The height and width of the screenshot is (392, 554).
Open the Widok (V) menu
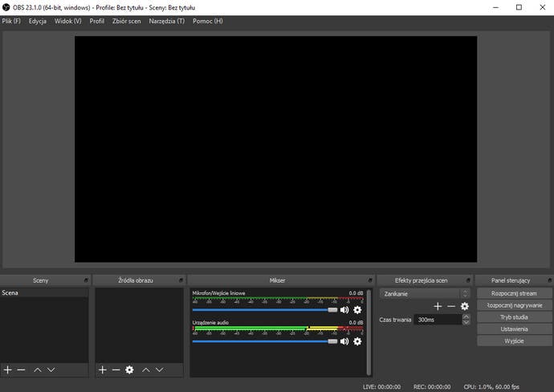(67, 21)
